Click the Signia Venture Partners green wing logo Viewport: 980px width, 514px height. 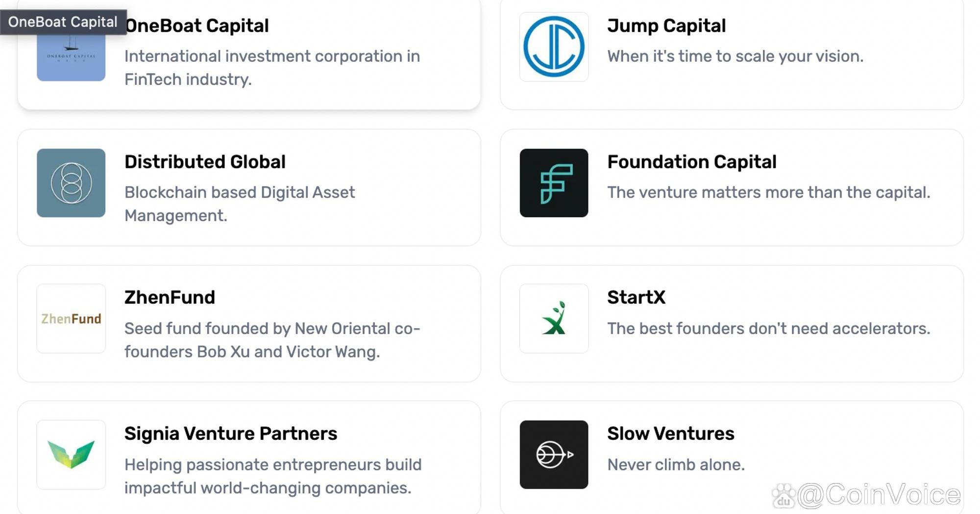click(x=71, y=454)
